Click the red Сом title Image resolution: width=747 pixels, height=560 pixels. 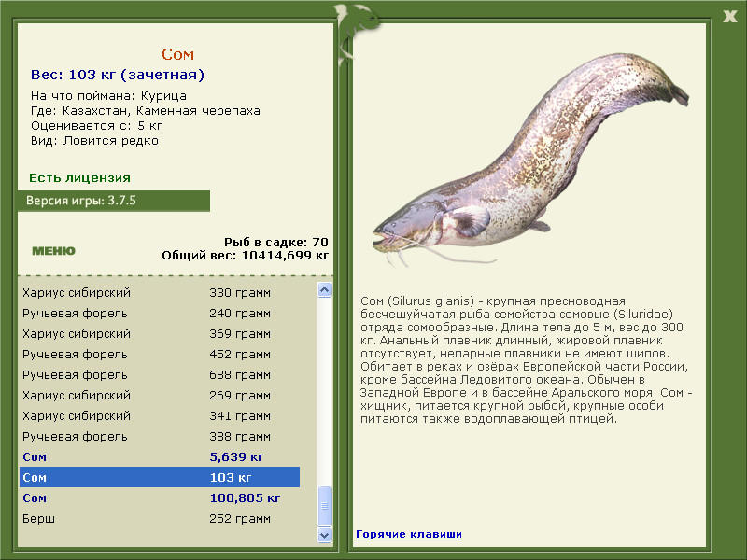(177, 54)
